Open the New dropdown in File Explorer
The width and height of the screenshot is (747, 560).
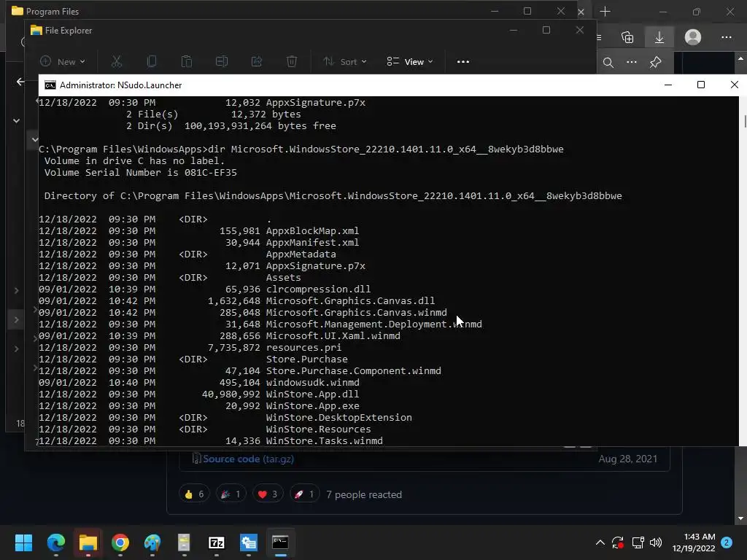click(x=63, y=61)
